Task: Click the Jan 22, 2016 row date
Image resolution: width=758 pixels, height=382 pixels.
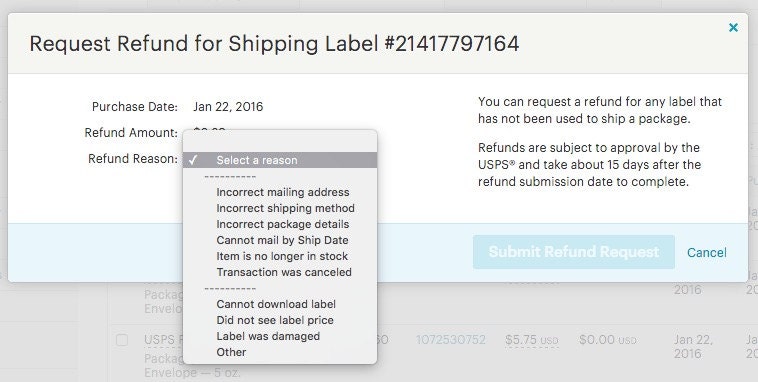Action: pyautogui.click(x=693, y=346)
